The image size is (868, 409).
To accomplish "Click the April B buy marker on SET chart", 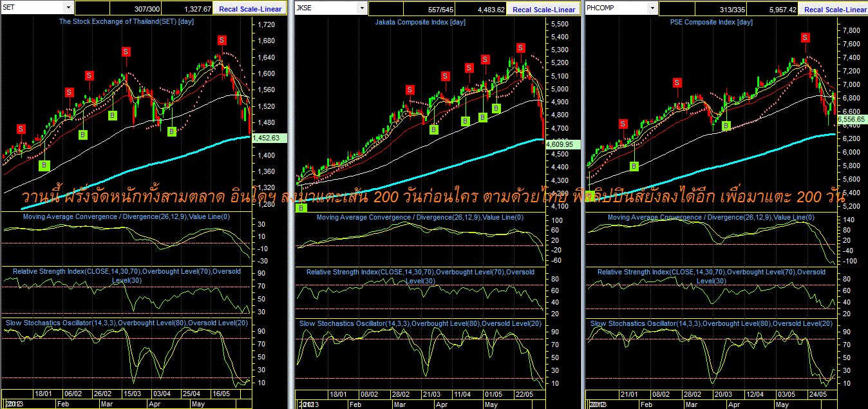I will pyautogui.click(x=172, y=131).
